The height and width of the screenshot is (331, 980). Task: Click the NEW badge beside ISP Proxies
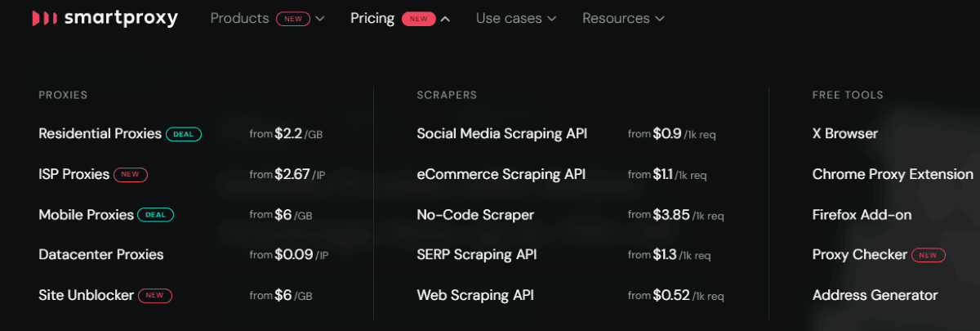(x=131, y=174)
